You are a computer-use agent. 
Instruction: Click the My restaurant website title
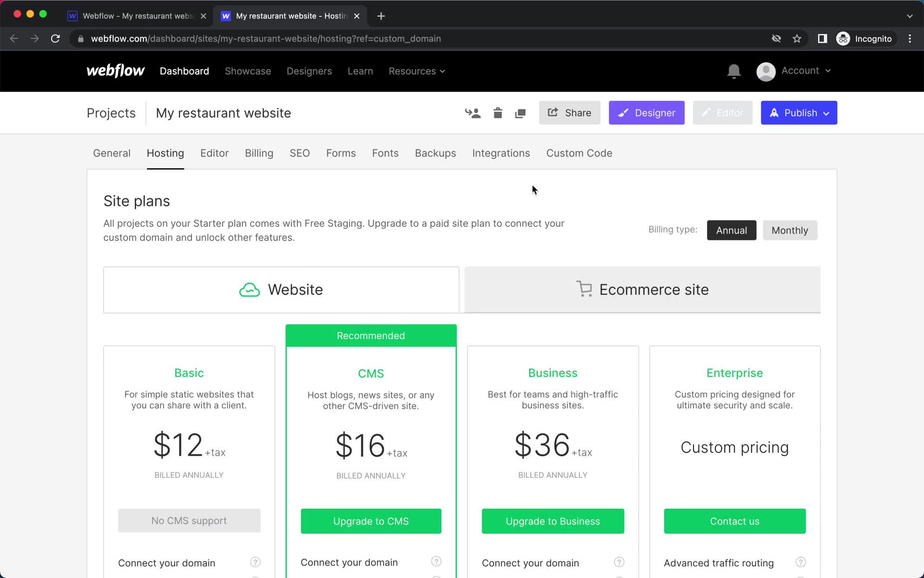pos(223,113)
